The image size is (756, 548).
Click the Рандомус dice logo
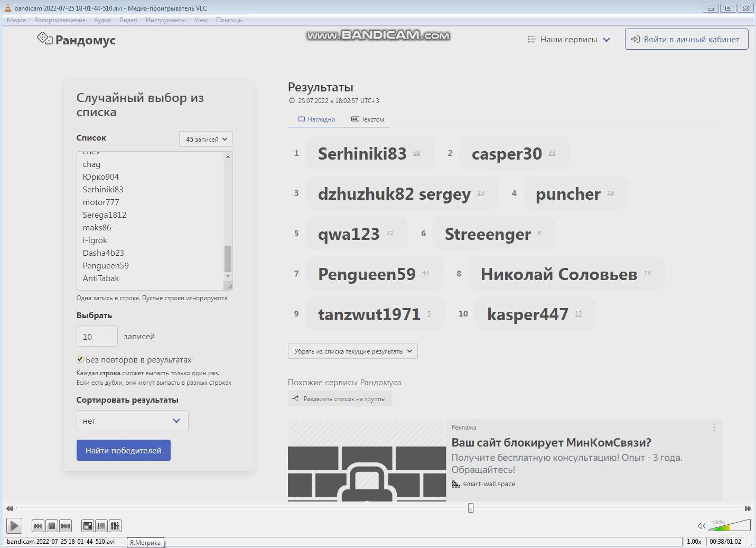point(44,39)
